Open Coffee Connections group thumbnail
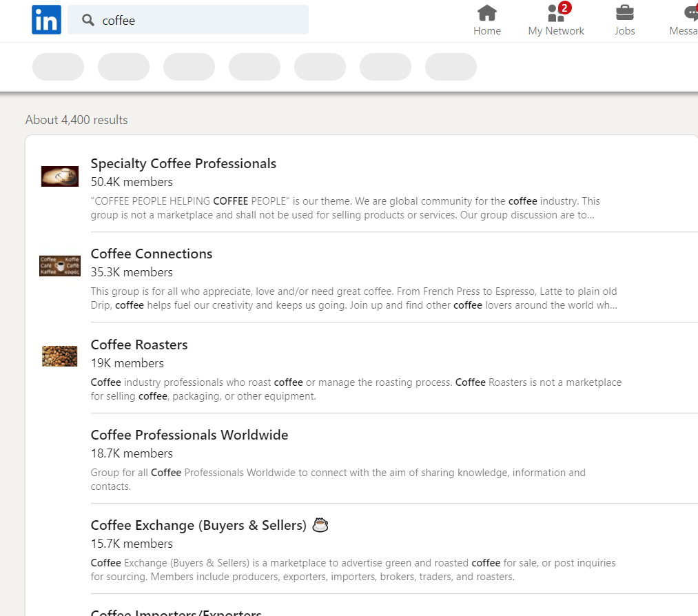The image size is (698, 616). pyautogui.click(x=60, y=266)
